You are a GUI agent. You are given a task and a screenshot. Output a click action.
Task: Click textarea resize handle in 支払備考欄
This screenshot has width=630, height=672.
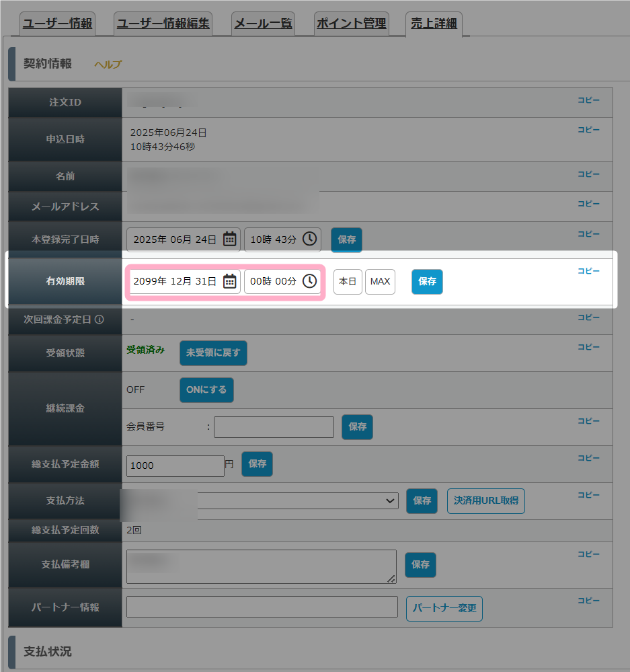tap(391, 579)
